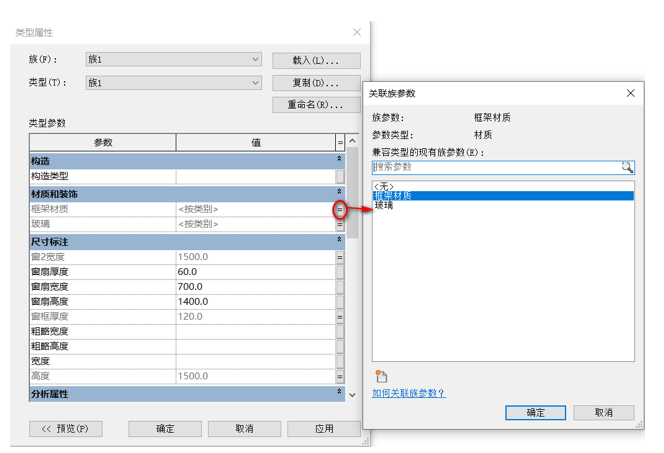Click the 值 column header
Screen dimensions: 664x453
[x=256, y=143]
